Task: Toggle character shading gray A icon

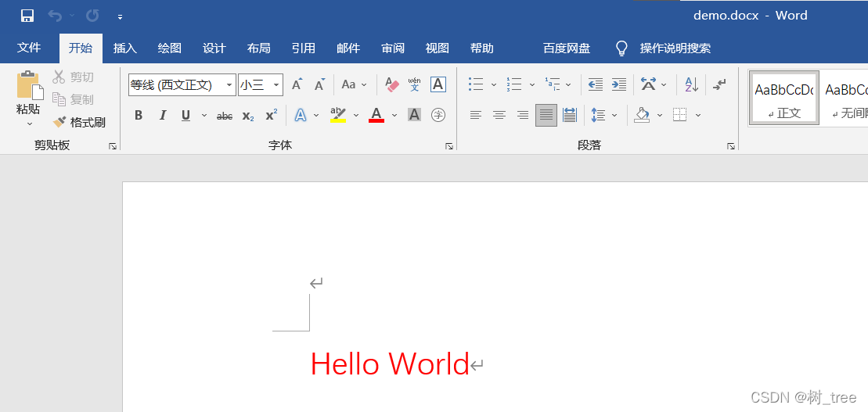Action: click(x=414, y=115)
